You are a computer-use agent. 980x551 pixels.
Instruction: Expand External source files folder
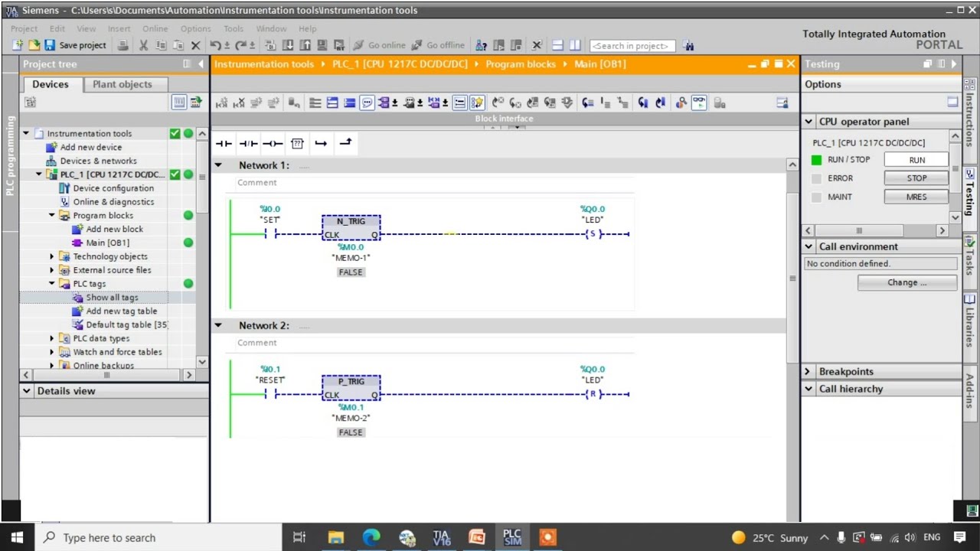coord(52,270)
